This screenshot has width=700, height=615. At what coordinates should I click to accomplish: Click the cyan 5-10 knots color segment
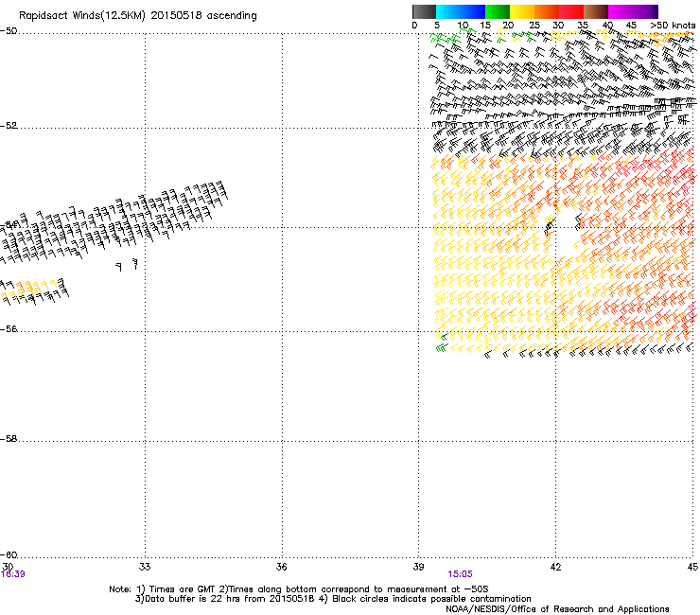[x=448, y=11]
